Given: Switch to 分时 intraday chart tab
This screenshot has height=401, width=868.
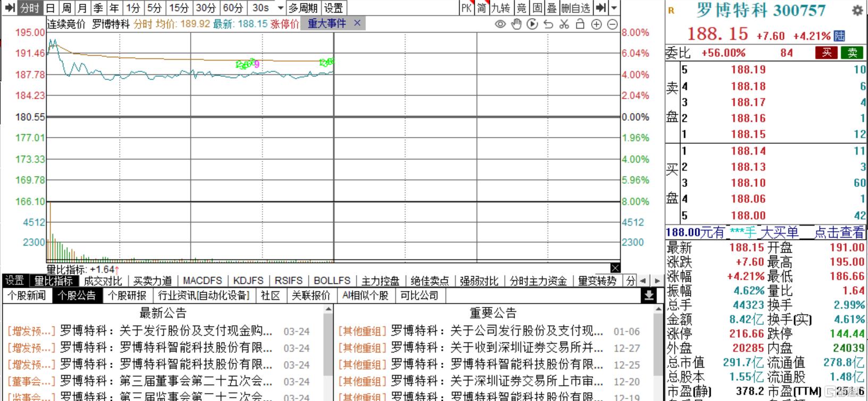Looking at the screenshot, I should tap(29, 8).
